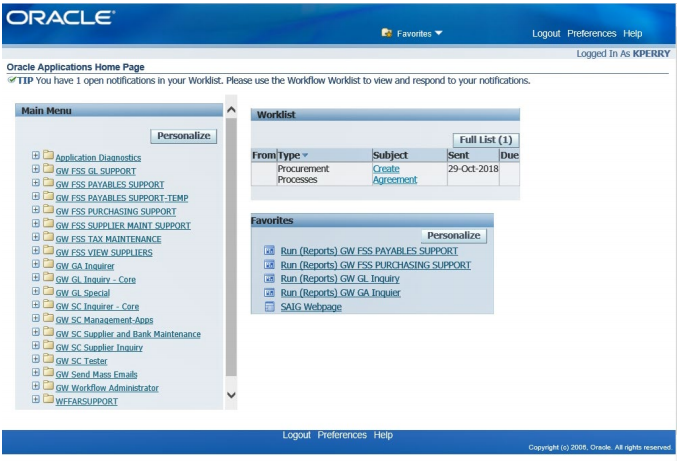Open the GW Workflow Administrator link
The width and height of the screenshot is (682, 461).
[107, 388]
